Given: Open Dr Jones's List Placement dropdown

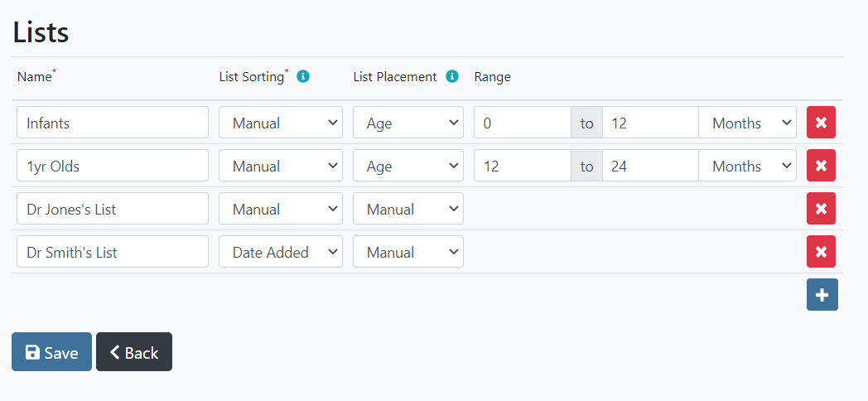Looking at the screenshot, I should (407, 209).
